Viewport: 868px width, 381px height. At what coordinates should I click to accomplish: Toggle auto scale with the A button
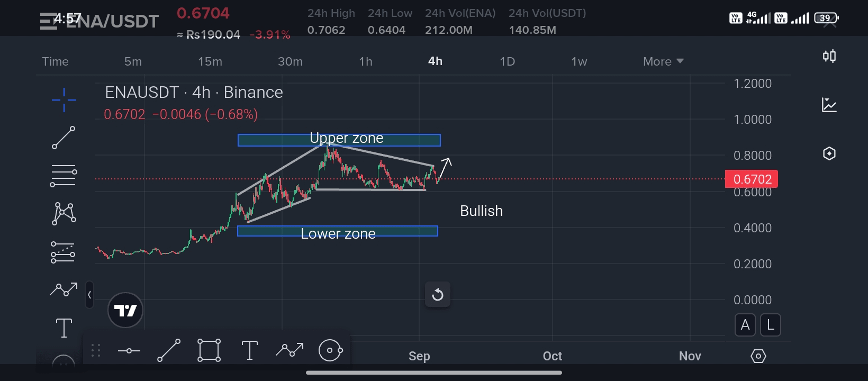click(x=745, y=325)
